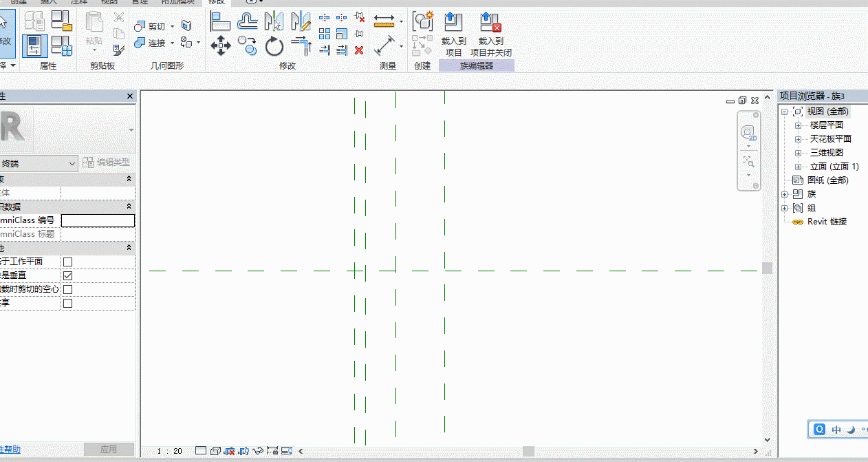Click in the OmniClass 编号 field
This screenshot has width=868, height=462.
[98, 220]
